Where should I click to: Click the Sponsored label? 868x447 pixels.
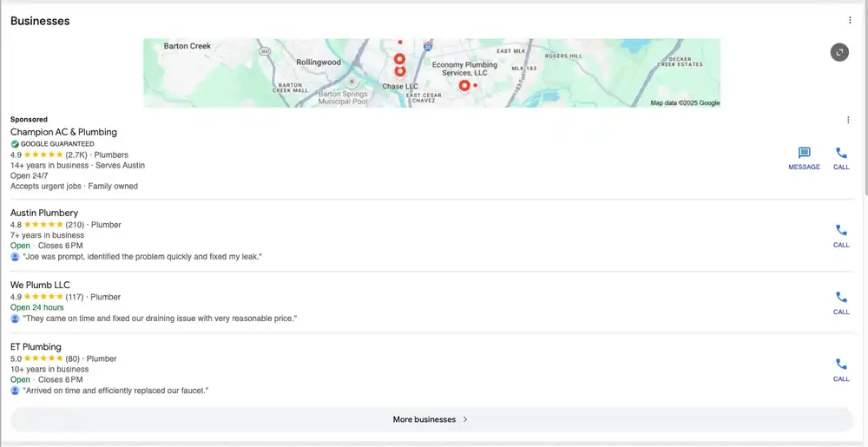pos(29,120)
